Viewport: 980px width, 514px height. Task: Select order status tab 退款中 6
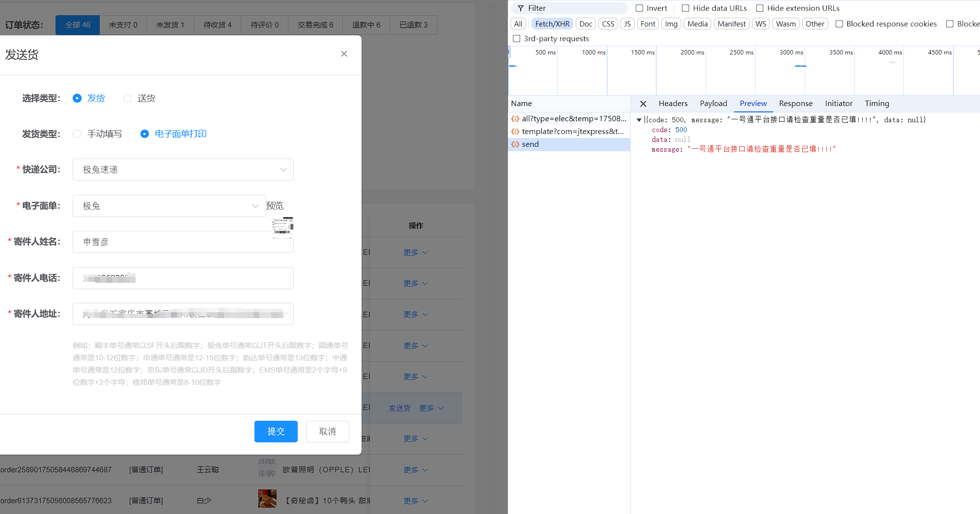tap(366, 25)
